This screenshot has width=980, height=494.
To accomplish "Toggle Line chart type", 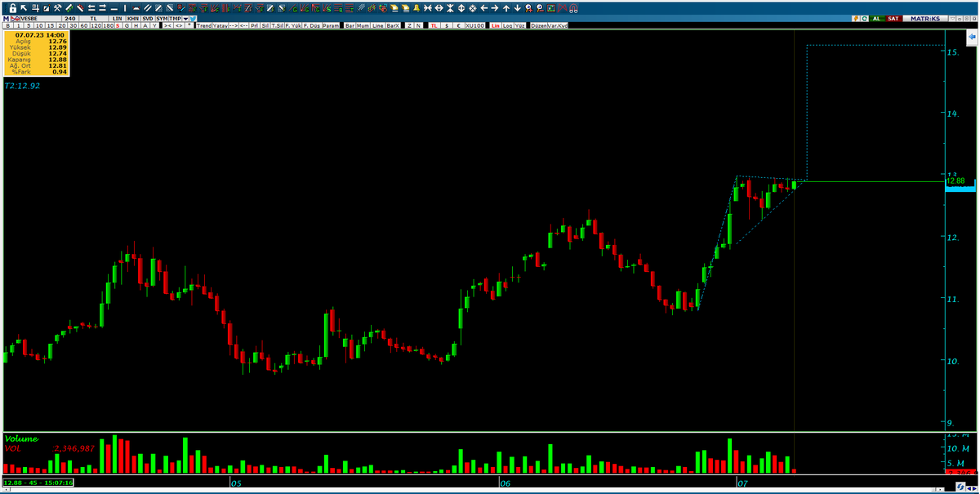I will click(377, 26).
